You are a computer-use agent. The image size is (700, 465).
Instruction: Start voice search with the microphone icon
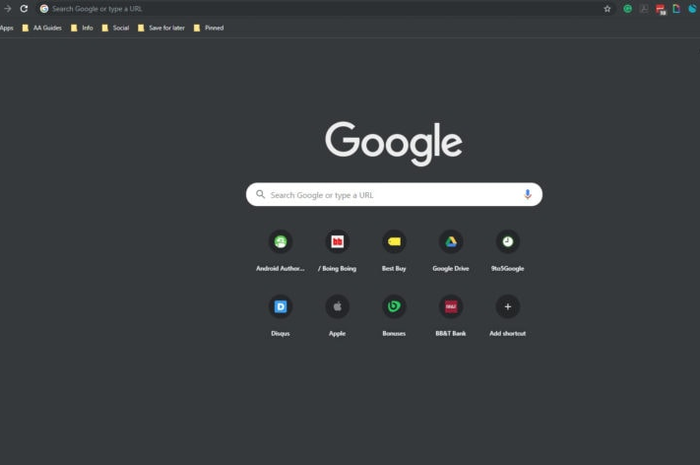click(x=527, y=194)
